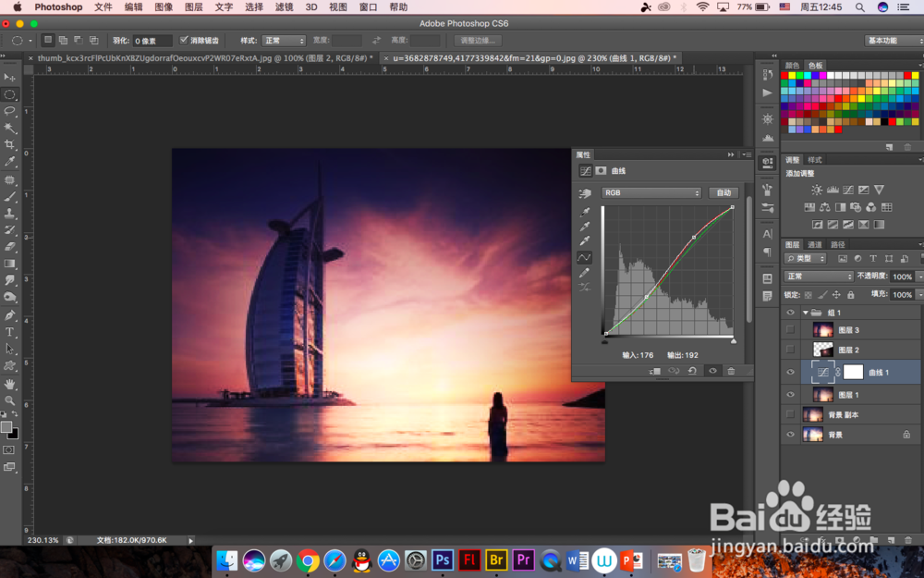Open the tool preset picker arrow beside ellipse

(30, 41)
